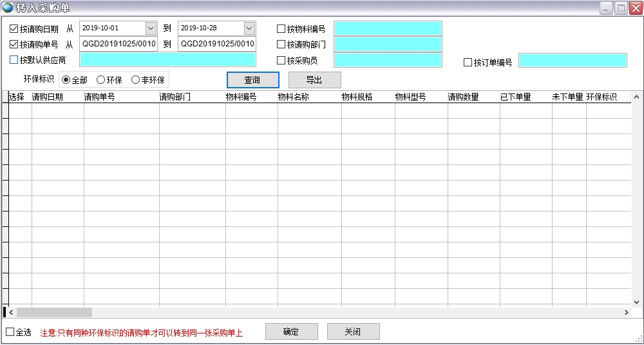Click the 按物料编号 cyan input field

[387, 28]
